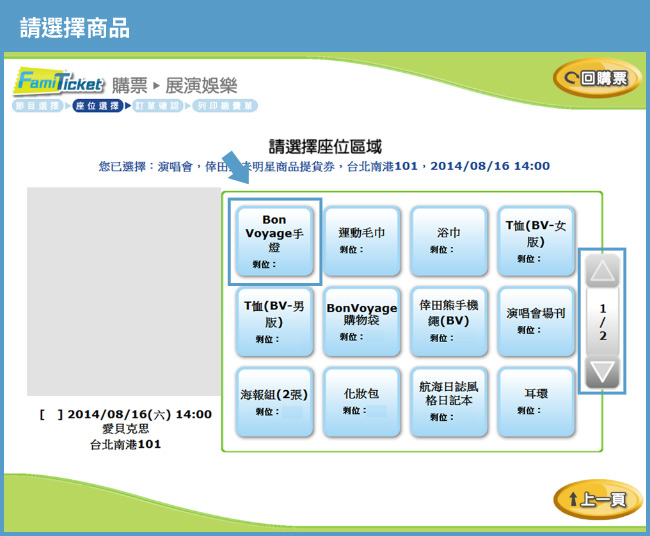Click the 台北南港101 venue text under map
650x536 pixels.
tap(126, 444)
